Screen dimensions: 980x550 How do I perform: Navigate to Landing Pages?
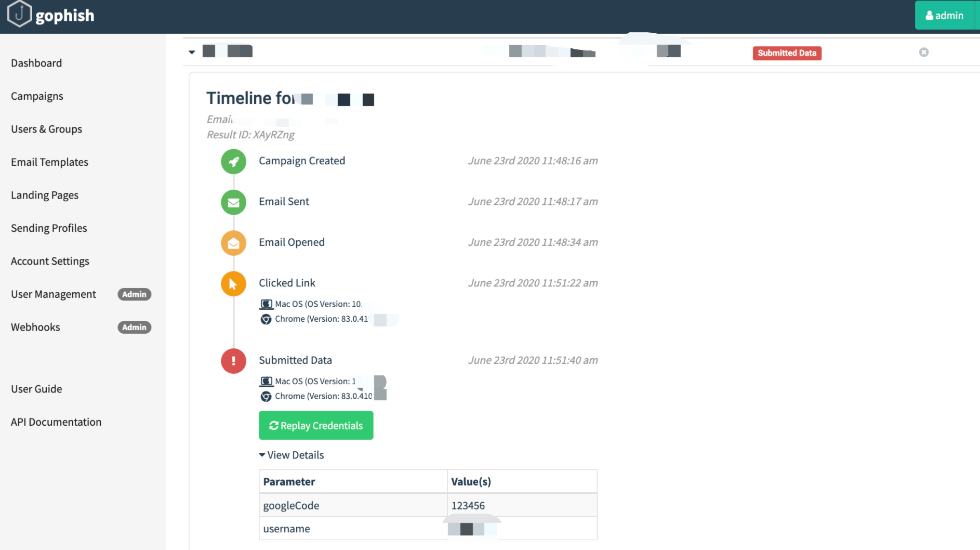45,195
